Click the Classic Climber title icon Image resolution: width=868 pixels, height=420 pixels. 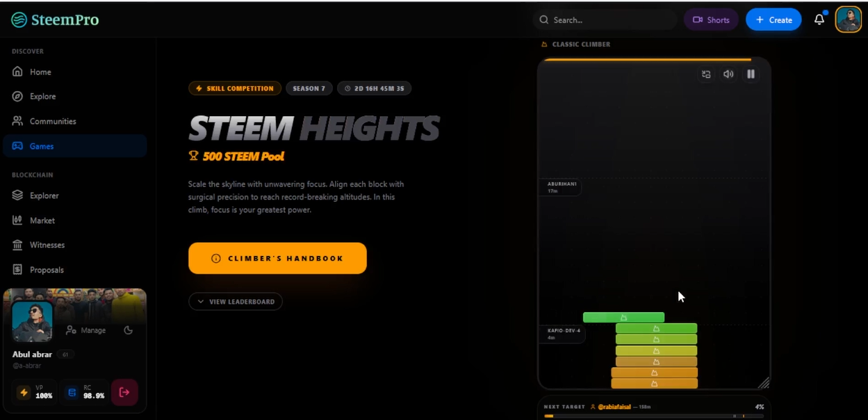(545, 44)
